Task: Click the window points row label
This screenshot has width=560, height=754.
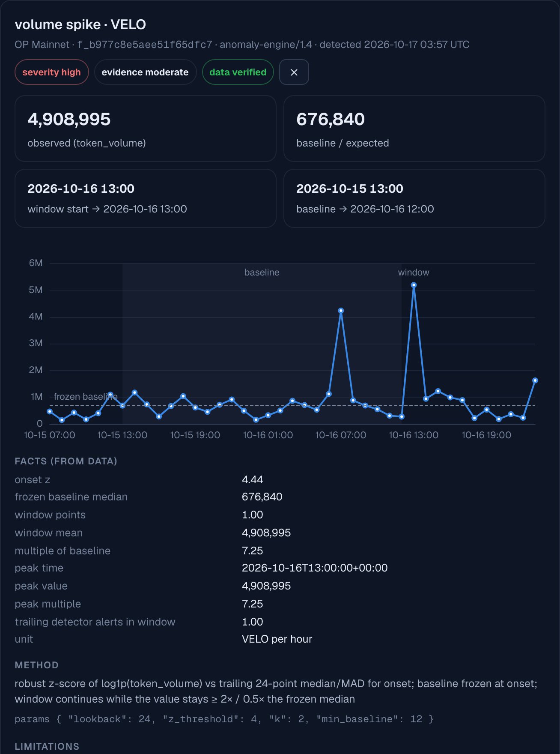Action: [50, 515]
